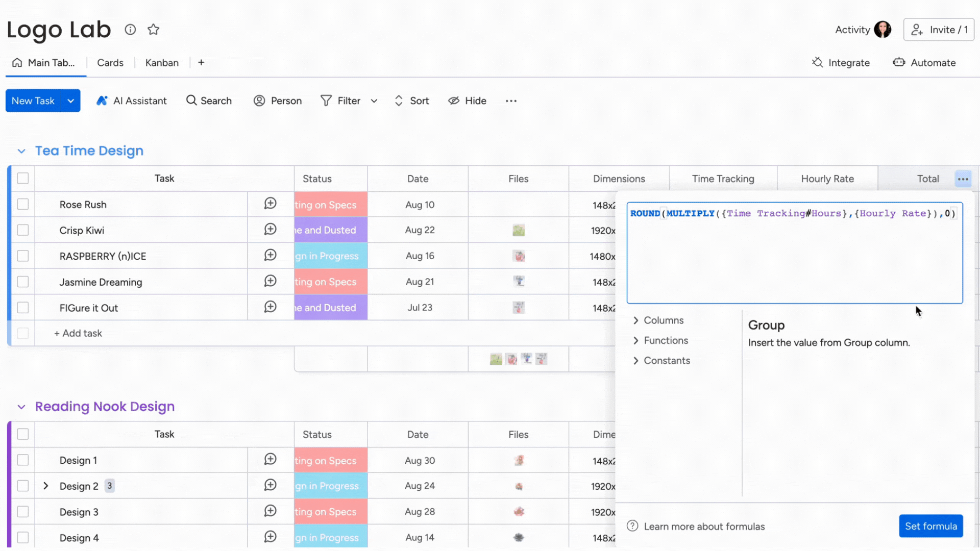980x551 pixels.
Task: Click the AI Assistant icon
Action: click(102, 100)
